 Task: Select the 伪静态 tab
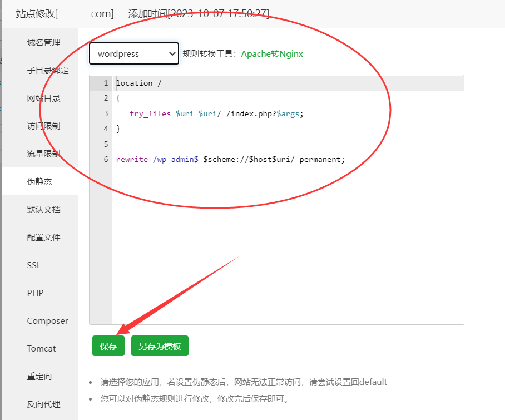coord(39,182)
